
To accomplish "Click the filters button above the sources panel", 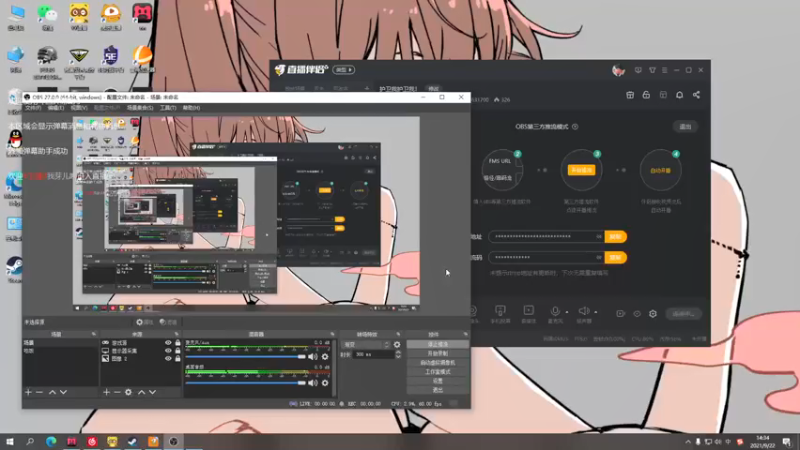I will point(168,322).
